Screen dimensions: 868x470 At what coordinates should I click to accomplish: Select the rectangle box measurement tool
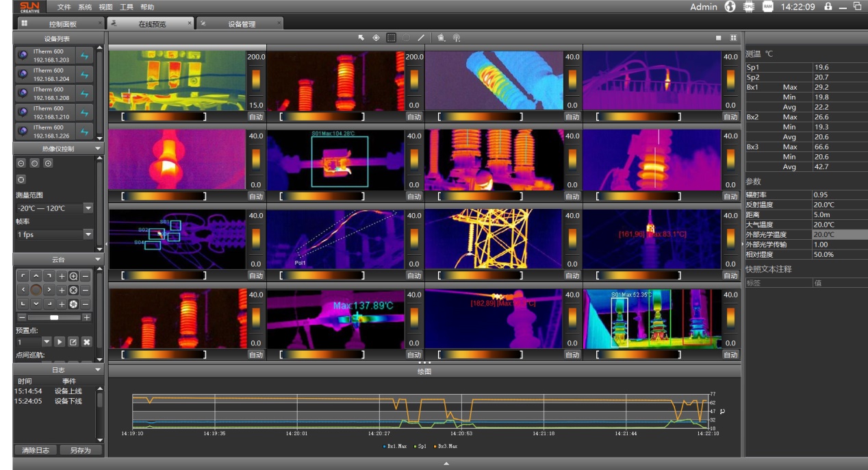coord(391,38)
